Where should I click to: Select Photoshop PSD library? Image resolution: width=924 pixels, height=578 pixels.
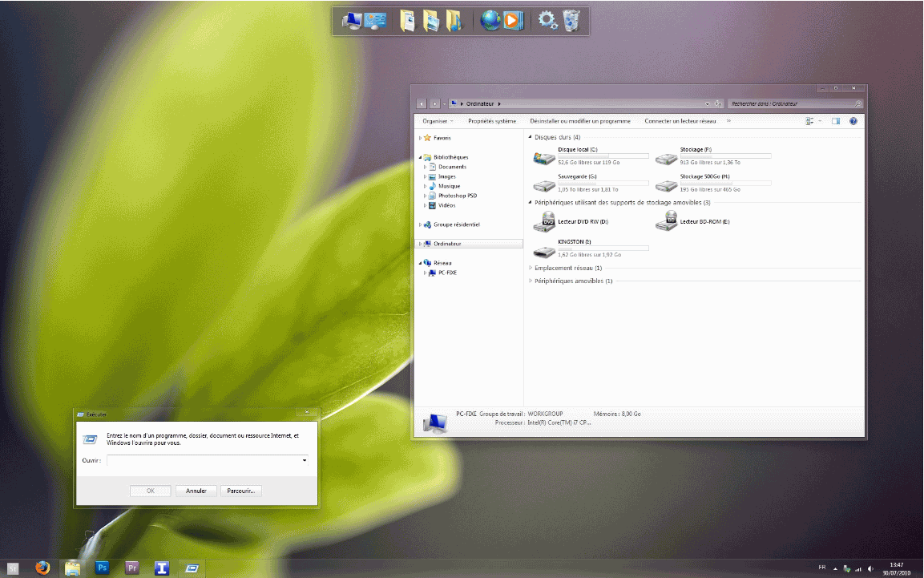pos(458,196)
